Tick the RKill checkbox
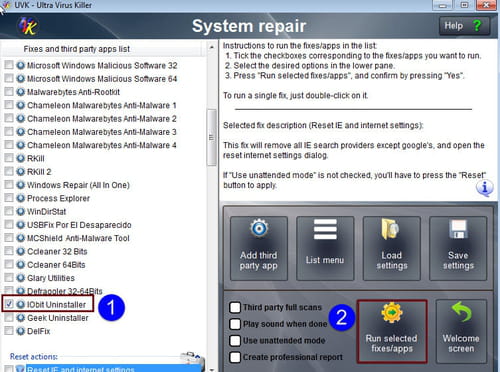This screenshot has height=372, width=500. (9, 158)
